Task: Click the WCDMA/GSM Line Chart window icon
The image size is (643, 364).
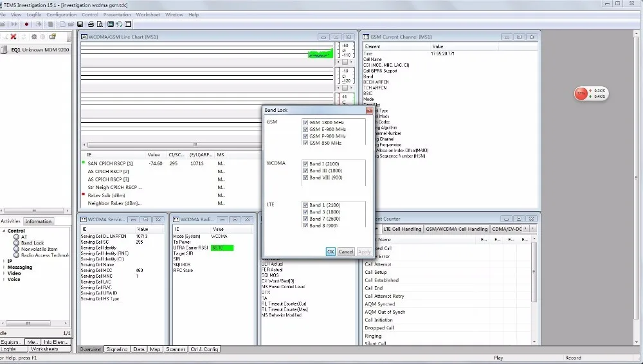Action: point(84,37)
